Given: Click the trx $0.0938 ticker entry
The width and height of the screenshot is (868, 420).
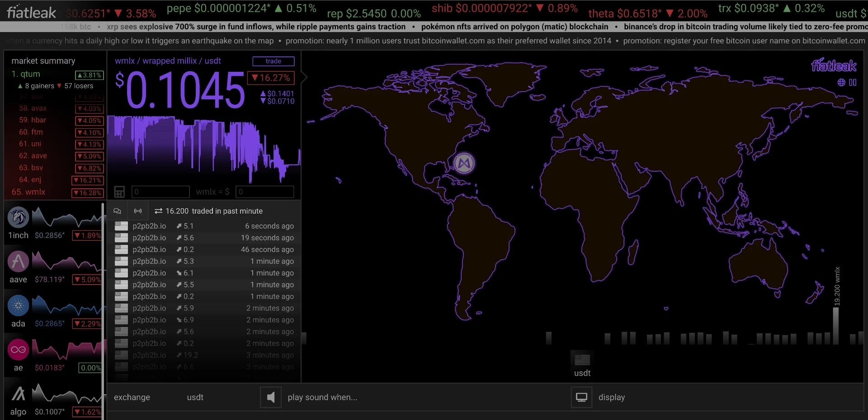Looking at the screenshot, I should (772, 8).
